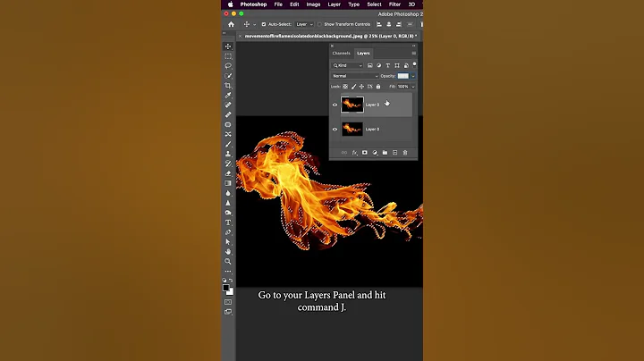This screenshot has width=644, height=361.
Task: Open the Normal blend mode dropdown
Action: point(355,76)
